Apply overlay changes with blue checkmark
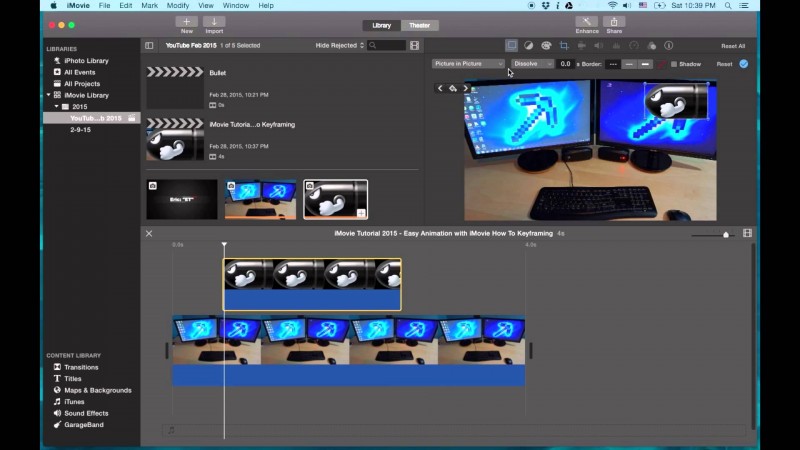Screen dimensions: 800x450 coord(743,64)
